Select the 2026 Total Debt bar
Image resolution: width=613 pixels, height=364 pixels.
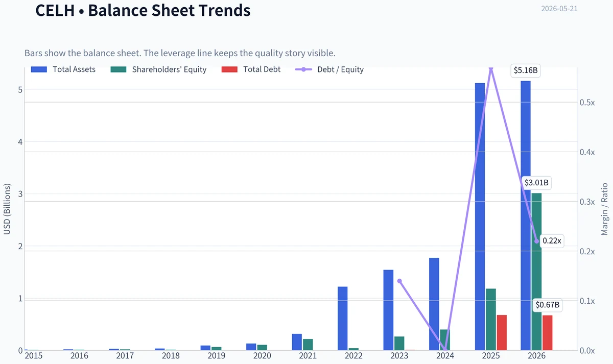547,333
